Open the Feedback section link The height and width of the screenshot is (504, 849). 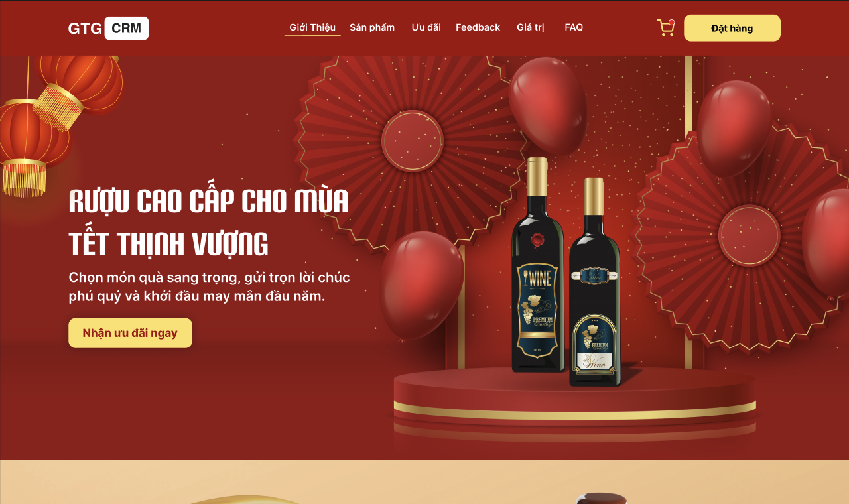(x=478, y=27)
